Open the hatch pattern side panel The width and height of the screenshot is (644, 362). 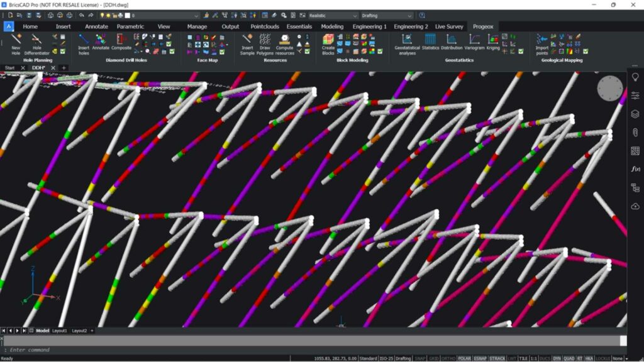point(635,151)
